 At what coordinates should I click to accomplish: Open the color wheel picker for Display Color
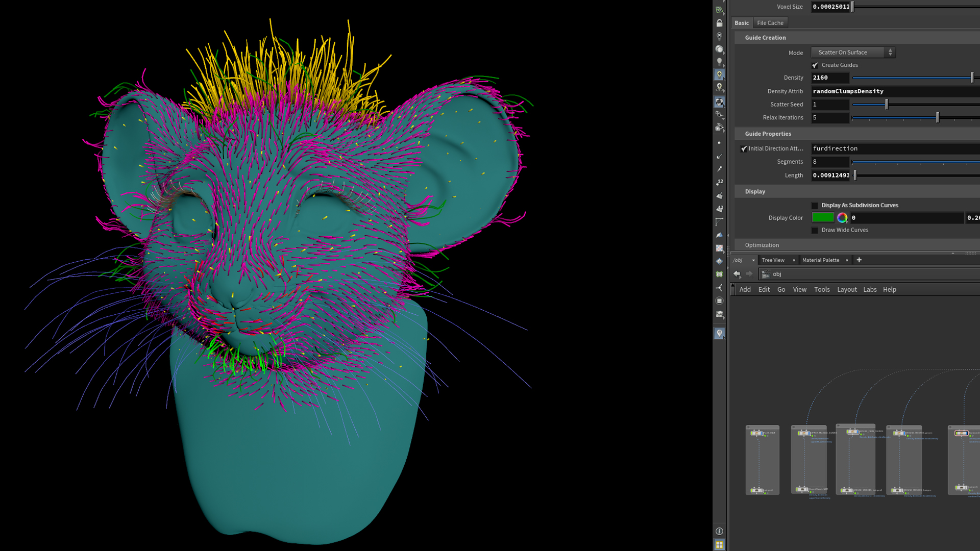pos(842,218)
